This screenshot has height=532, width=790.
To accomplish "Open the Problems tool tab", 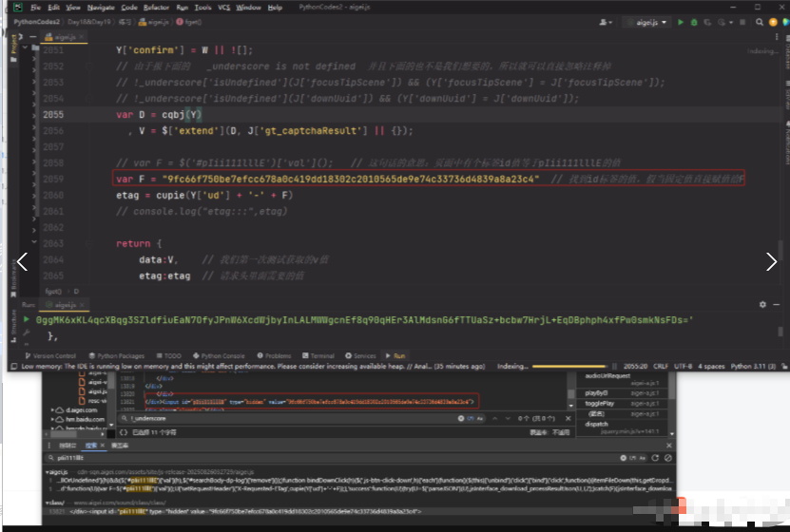I will pyautogui.click(x=274, y=356).
